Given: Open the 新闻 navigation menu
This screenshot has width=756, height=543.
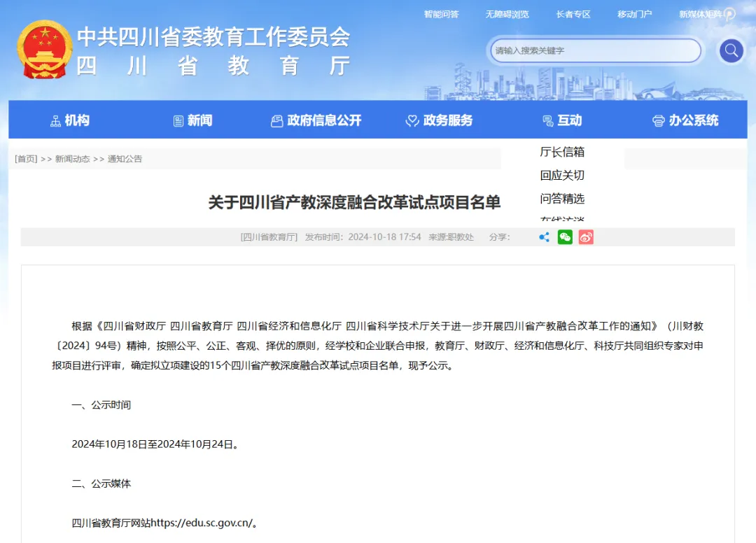Looking at the screenshot, I should pos(192,120).
